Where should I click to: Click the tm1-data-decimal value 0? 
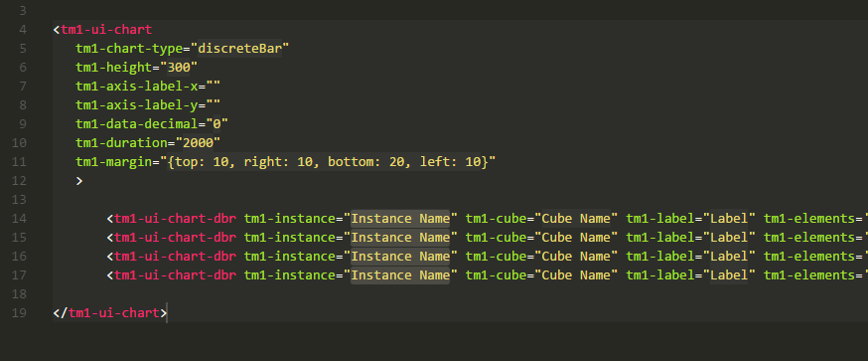pos(217,124)
